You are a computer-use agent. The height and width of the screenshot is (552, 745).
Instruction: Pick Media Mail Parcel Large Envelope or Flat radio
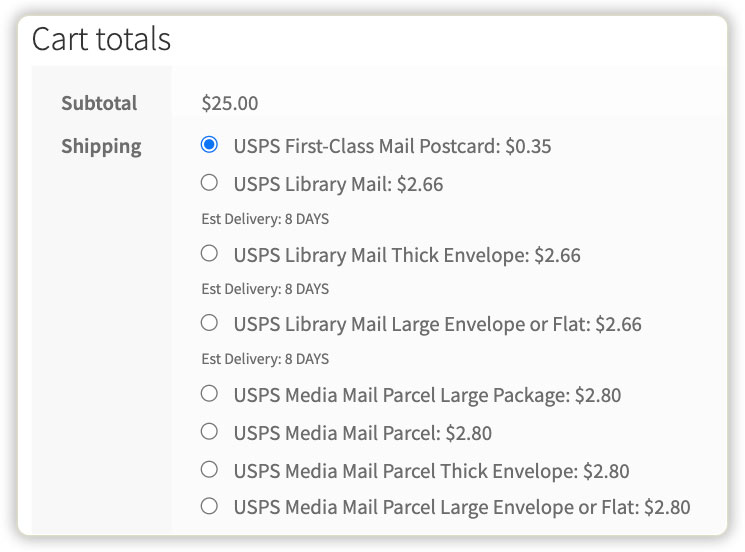209,506
